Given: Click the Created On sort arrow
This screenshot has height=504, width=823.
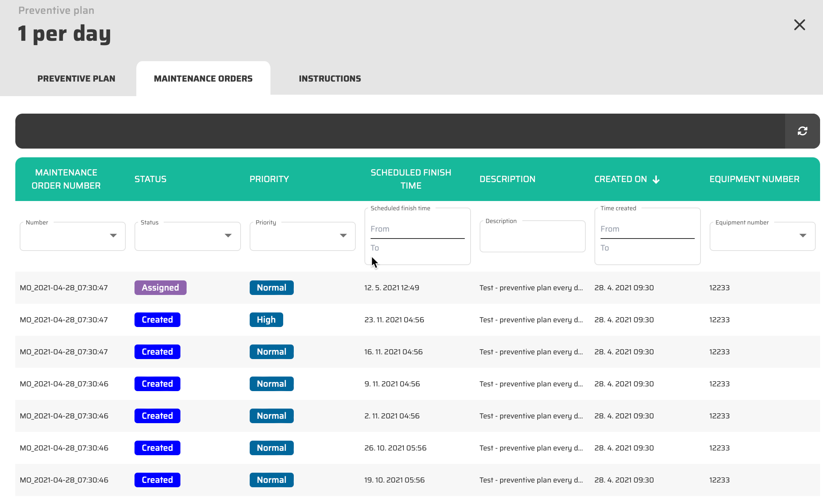Looking at the screenshot, I should (656, 180).
